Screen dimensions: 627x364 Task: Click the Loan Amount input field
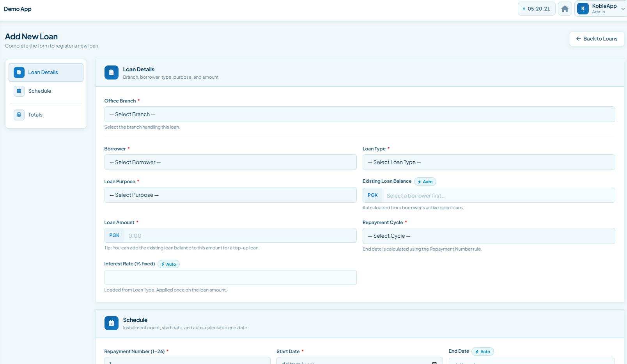[x=239, y=236]
